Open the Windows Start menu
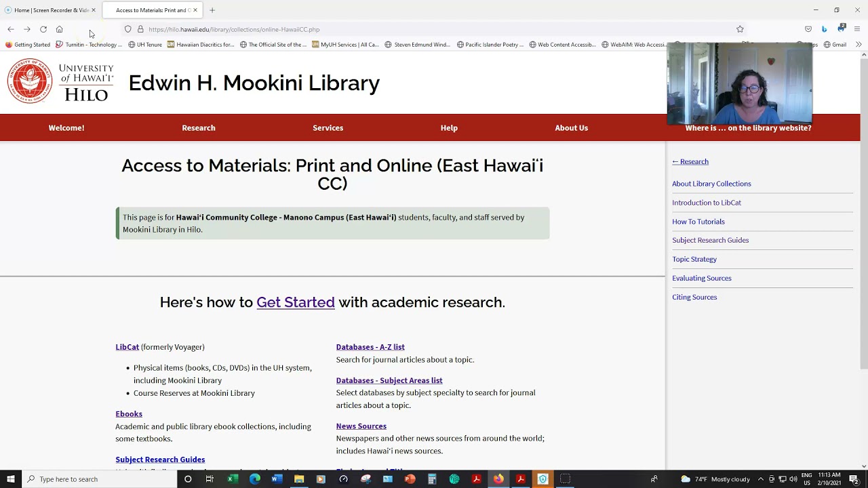Screen dimensions: 868x488 pyautogui.click(x=11, y=479)
